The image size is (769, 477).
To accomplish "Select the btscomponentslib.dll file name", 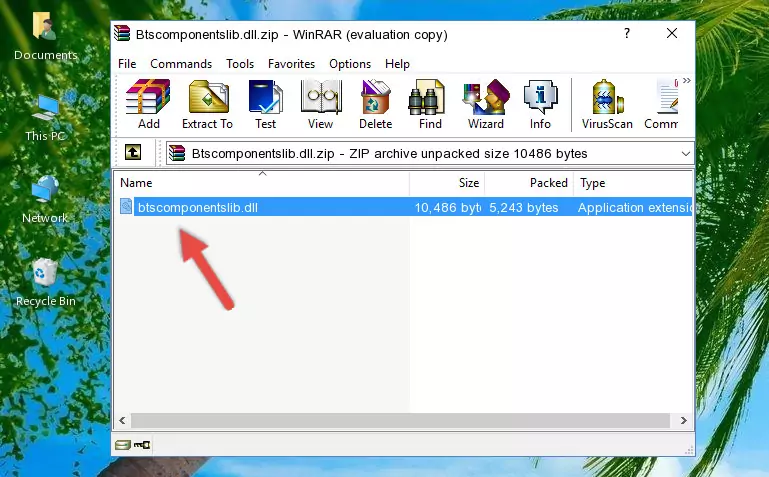I will 198,207.
